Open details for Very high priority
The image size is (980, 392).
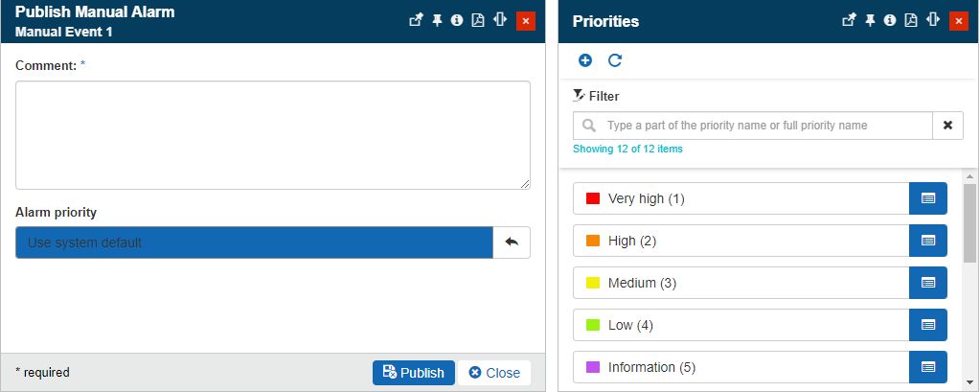(927, 198)
